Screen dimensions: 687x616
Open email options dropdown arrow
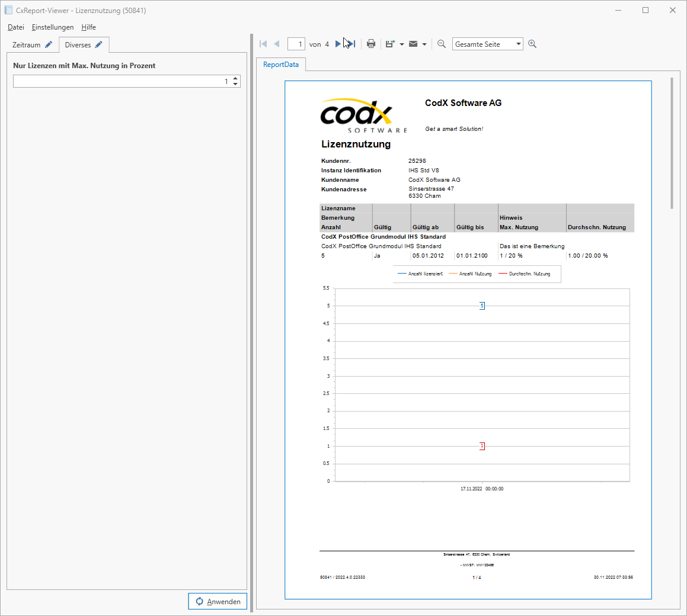coord(424,44)
